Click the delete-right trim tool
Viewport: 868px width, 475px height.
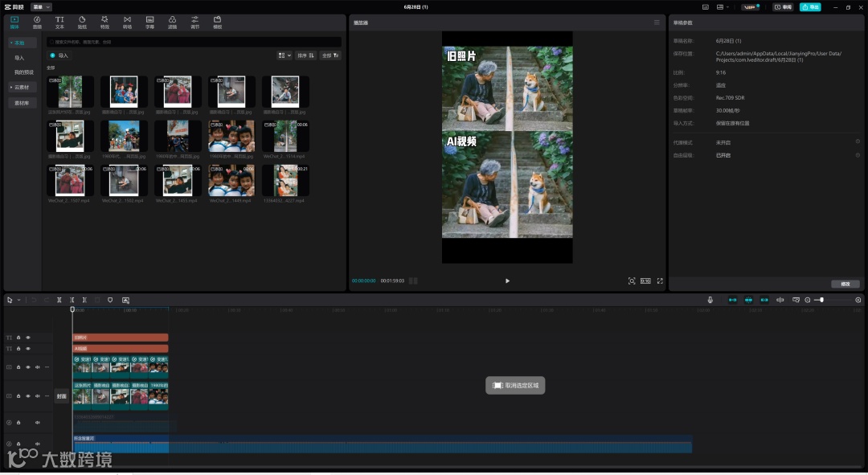[x=84, y=300]
